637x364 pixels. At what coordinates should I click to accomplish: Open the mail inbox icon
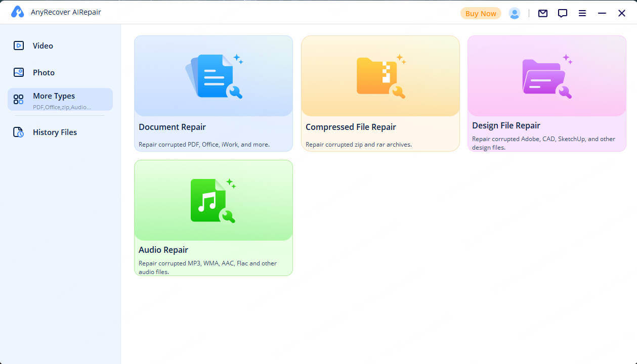click(542, 13)
